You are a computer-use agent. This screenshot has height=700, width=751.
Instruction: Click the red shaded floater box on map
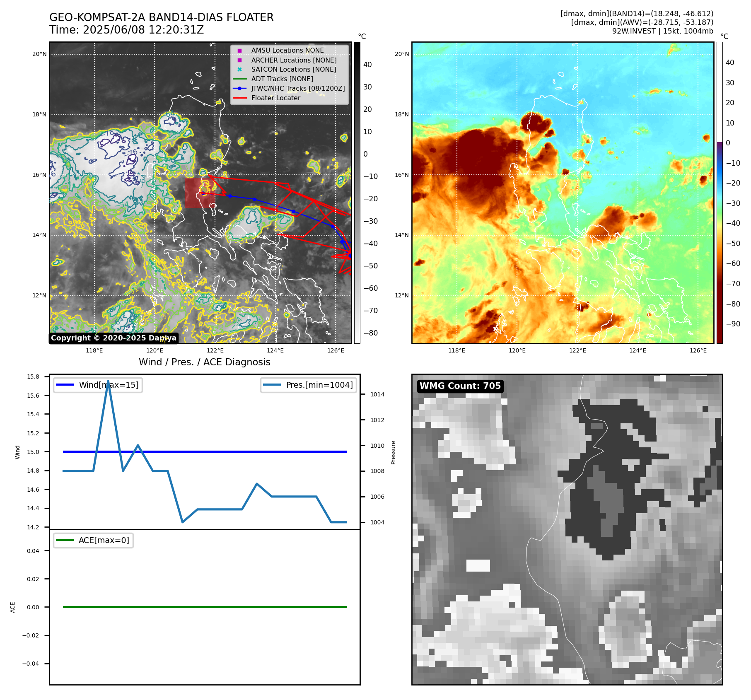pyautogui.click(x=200, y=193)
